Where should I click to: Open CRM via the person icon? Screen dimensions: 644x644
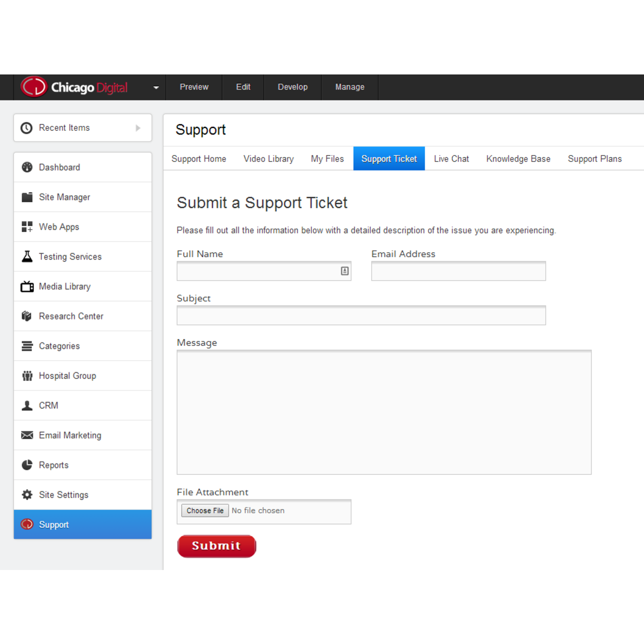(27, 405)
